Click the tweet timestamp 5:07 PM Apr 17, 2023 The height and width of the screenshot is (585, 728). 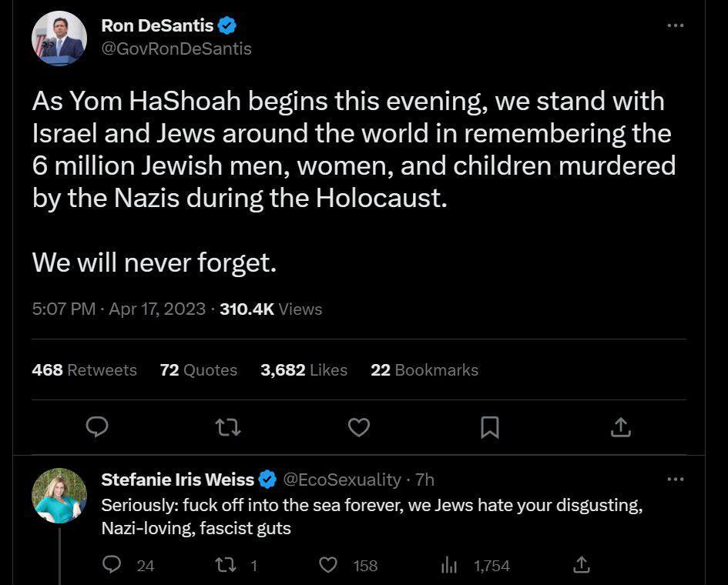(x=119, y=309)
